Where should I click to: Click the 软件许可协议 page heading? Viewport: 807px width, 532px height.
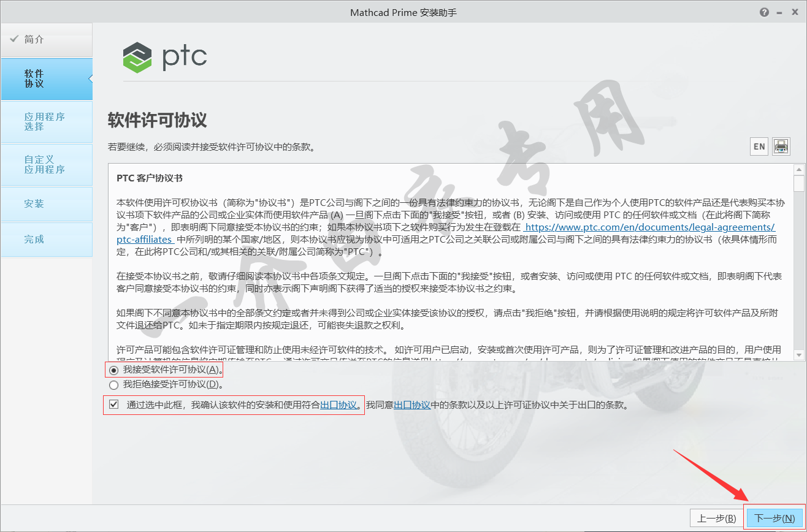click(x=157, y=120)
